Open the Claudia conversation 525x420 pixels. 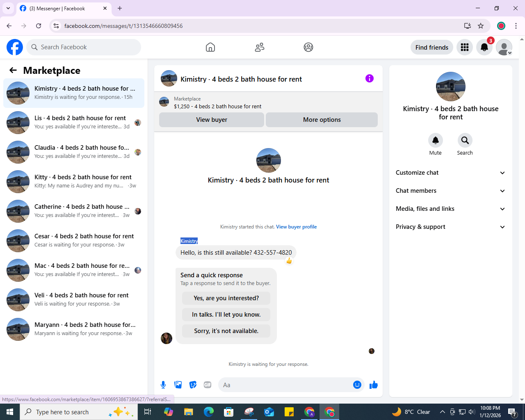(x=74, y=152)
